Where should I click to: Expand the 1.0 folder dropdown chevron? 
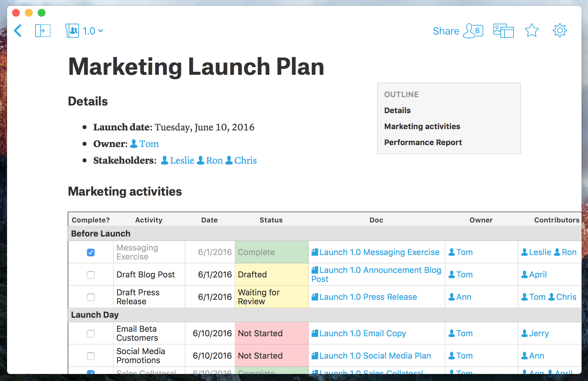click(101, 31)
